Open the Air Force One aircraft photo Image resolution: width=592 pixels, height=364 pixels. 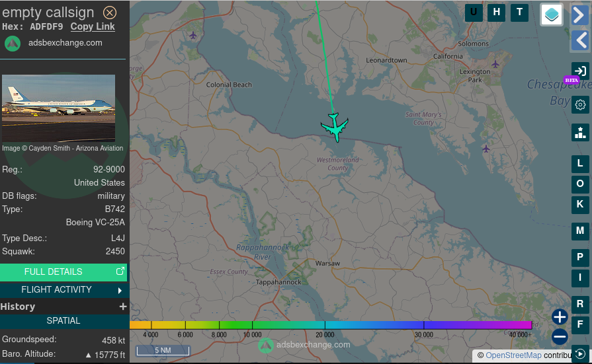58,108
